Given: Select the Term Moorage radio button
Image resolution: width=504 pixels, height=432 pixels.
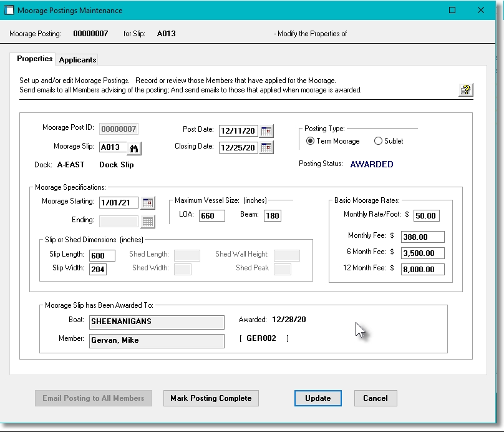Looking at the screenshot, I should [311, 141].
